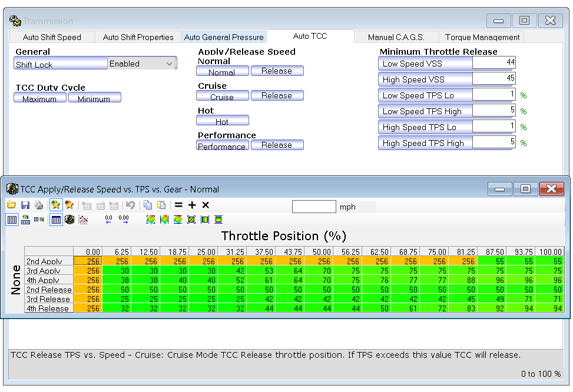Copy table data using the copy icon

[148, 205]
